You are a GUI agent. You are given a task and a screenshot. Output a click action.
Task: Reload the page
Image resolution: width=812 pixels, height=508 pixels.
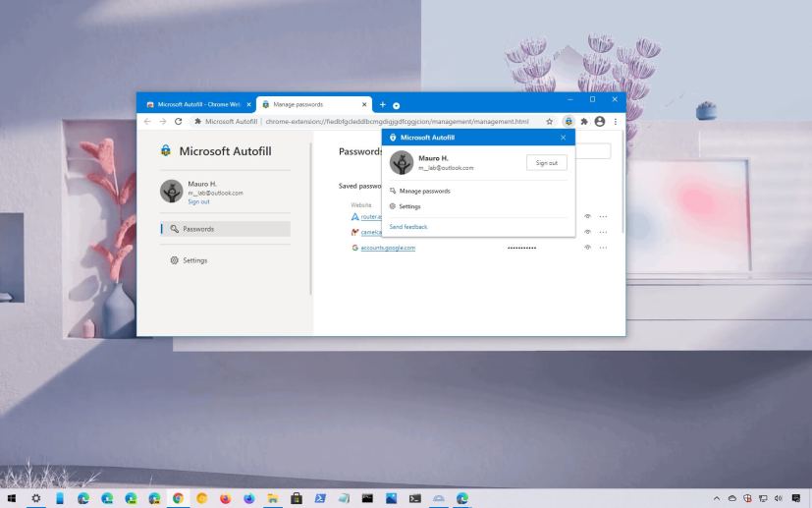pos(178,121)
